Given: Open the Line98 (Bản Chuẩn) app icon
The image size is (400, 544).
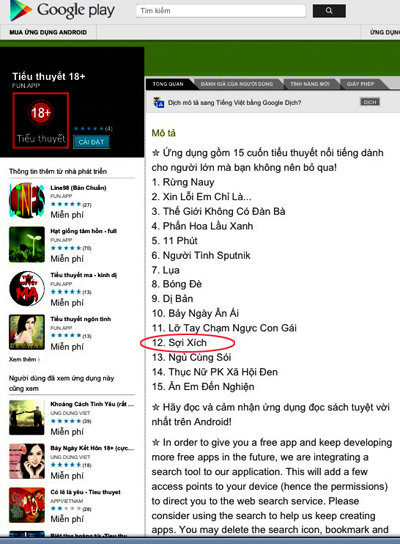Looking at the screenshot, I should (27, 201).
